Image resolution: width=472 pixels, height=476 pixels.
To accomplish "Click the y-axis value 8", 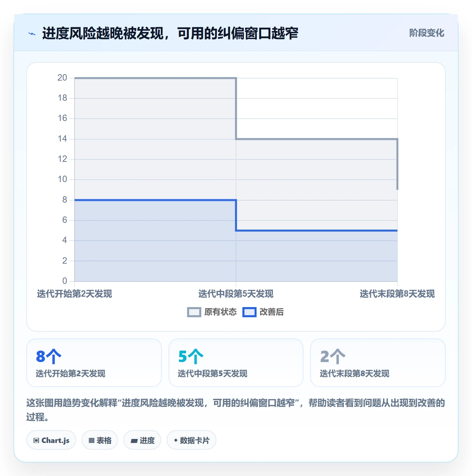I will 65,200.
